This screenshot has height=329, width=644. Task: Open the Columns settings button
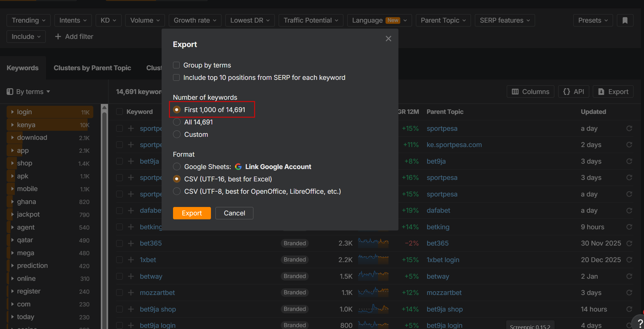[530, 92]
